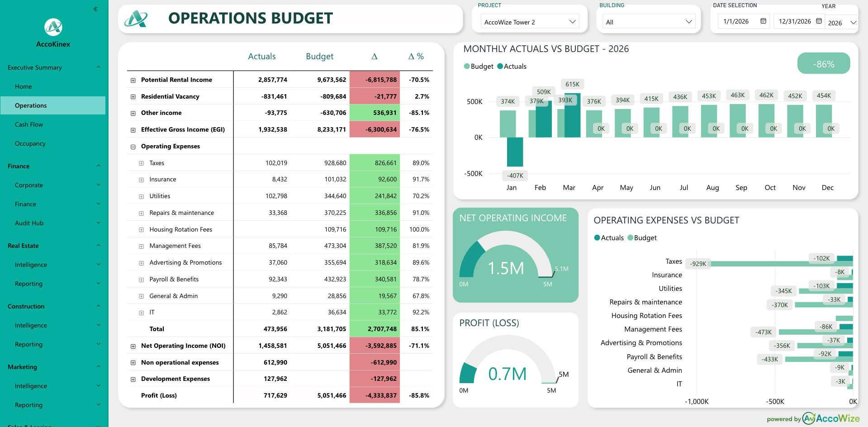Collapse the Operating Expenses row
This screenshot has height=427, width=868.
pyautogui.click(x=133, y=147)
